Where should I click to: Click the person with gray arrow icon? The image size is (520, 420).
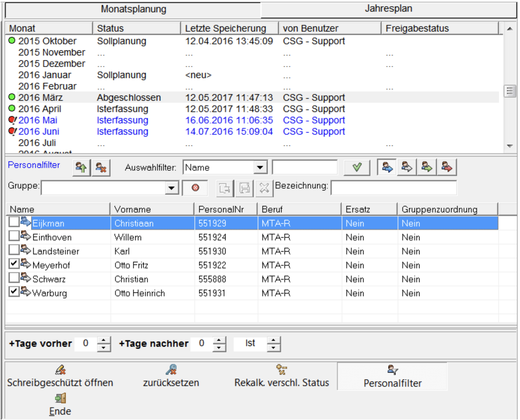(407, 167)
